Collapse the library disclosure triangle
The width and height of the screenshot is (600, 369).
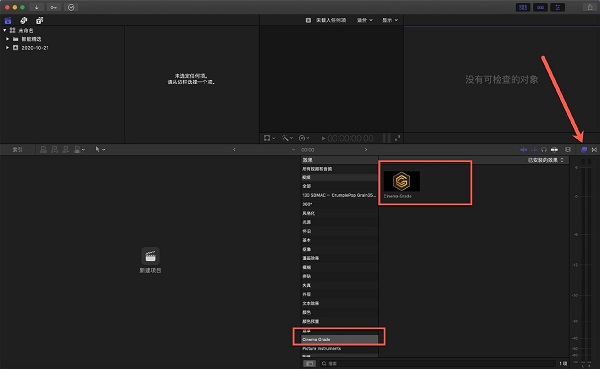pos(5,30)
